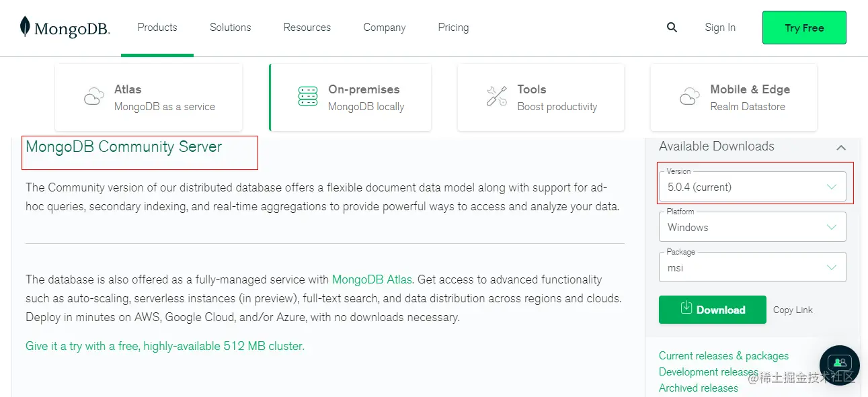868x397 pixels.
Task: Open the Version 5.0.4 dropdown
Action: [752, 187]
